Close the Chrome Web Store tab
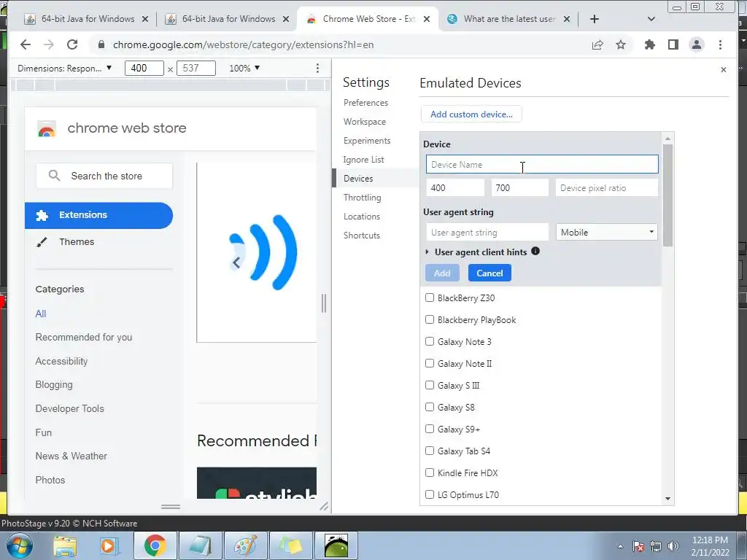The height and width of the screenshot is (560, 747). click(x=427, y=19)
